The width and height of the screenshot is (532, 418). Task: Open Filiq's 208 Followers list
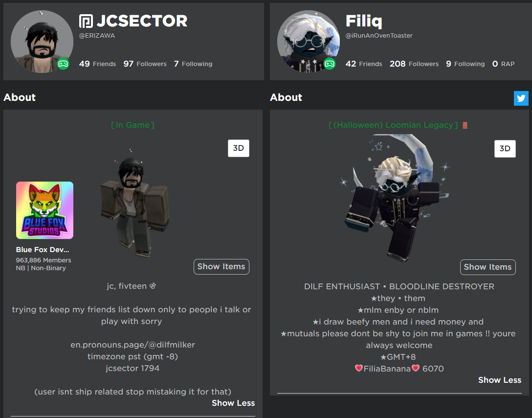point(414,64)
